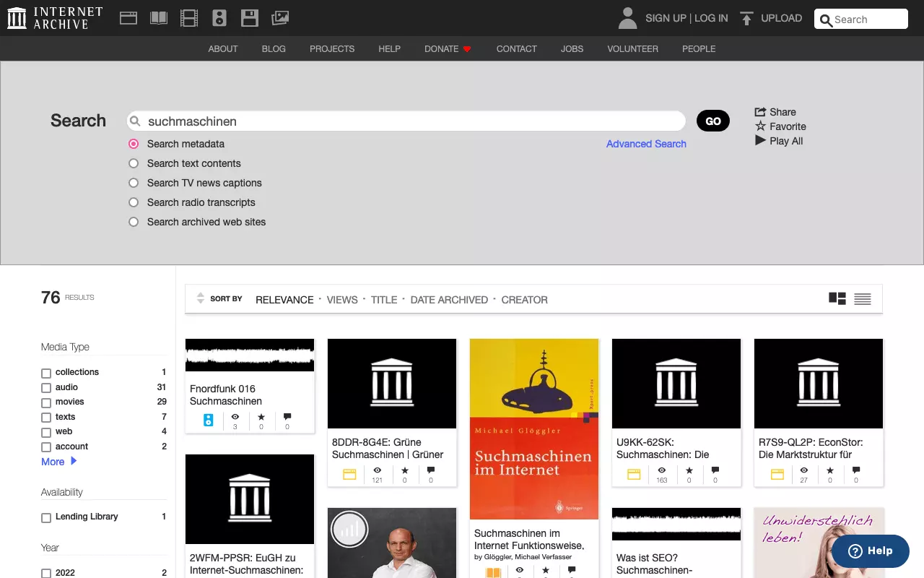Select Search metadata radio option
Screen dimensions: 924x578
point(134,144)
